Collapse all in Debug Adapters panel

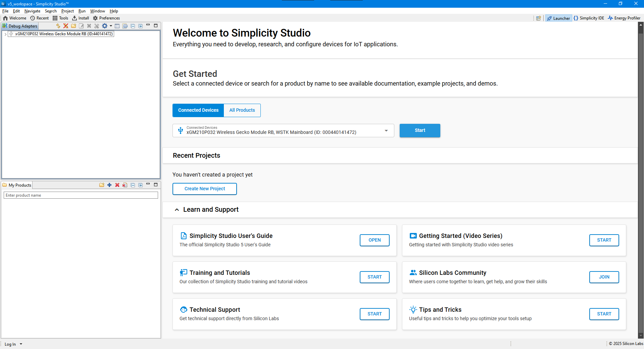(133, 26)
